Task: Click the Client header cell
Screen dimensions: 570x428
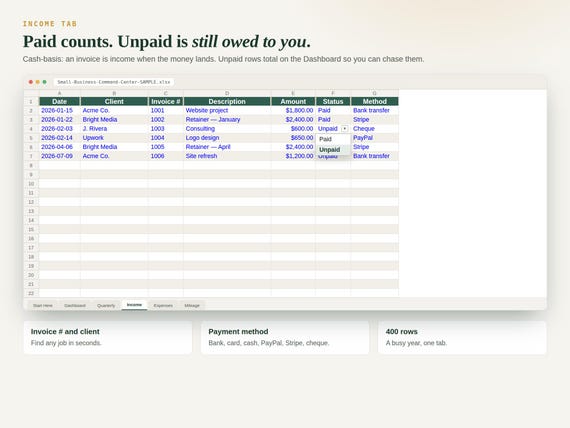Action: tap(114, 101)
